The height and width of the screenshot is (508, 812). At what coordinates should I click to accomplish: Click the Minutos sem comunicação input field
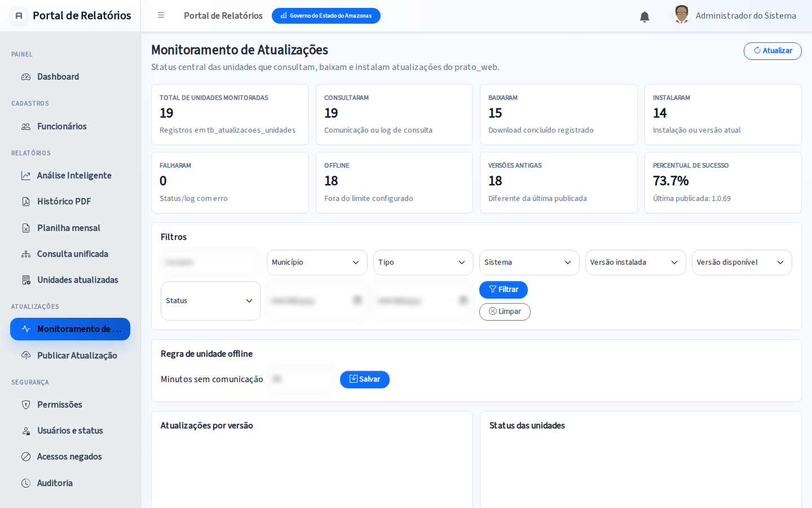pos(301,379)
